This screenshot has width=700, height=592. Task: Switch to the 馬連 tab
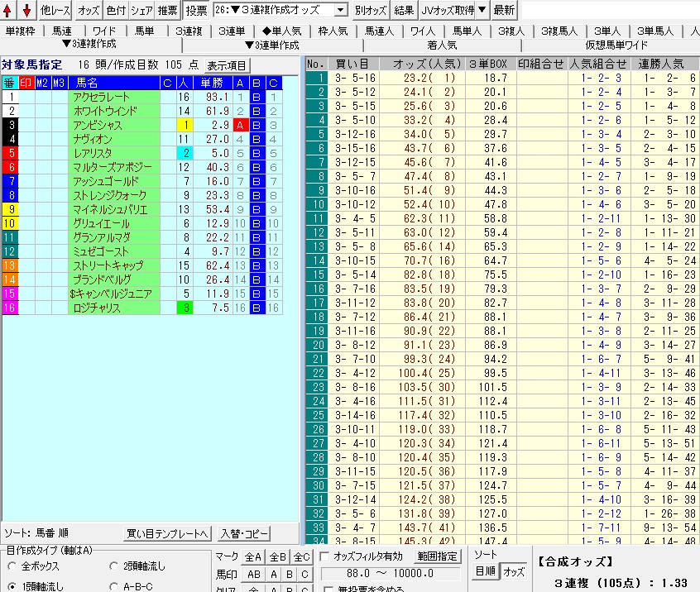(62, 31)
